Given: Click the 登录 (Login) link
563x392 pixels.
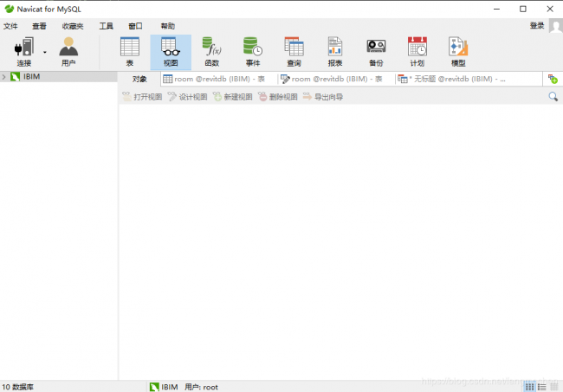Looking at the screenshot, I should coord(537,26).
